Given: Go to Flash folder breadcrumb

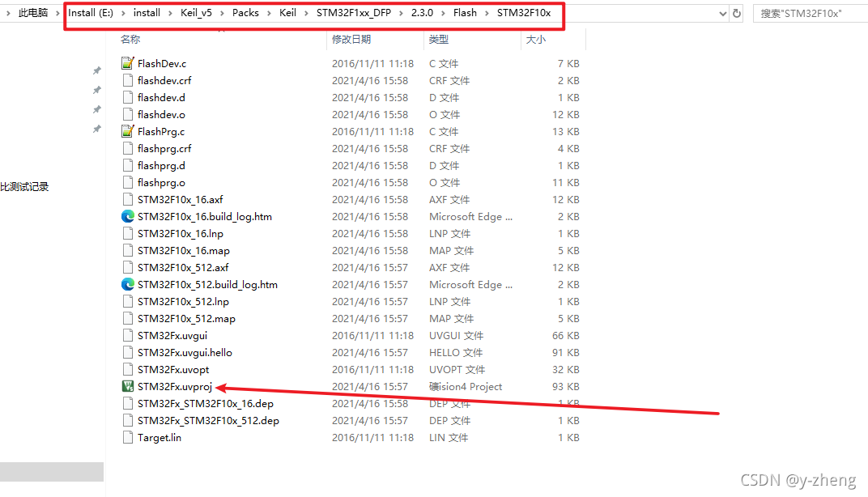Looking at the screenshot, I should [x=465, y=13].
